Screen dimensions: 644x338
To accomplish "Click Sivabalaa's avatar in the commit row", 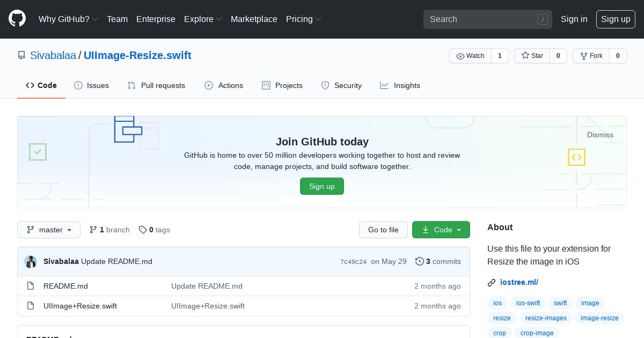I will (x=31, y=262).
